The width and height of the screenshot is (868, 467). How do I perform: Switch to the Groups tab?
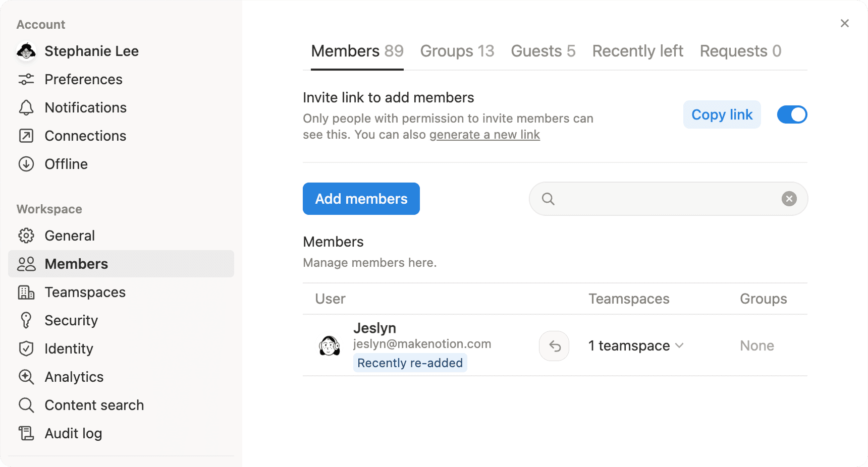click(457, 51)
